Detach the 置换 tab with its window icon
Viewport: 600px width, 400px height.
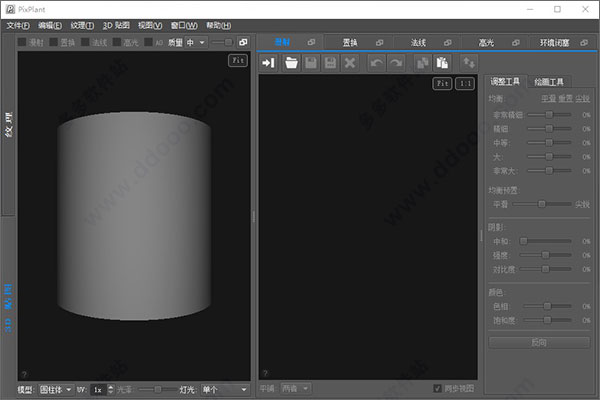coord(380,42)
